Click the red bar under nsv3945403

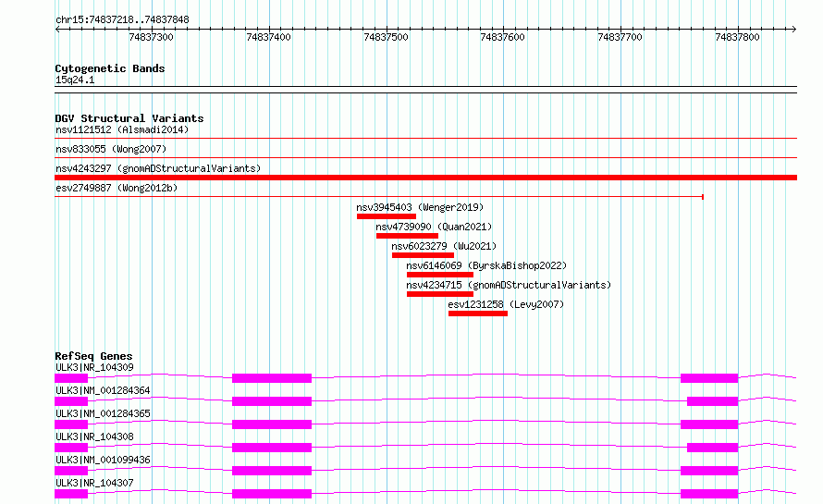coord(387,216)
